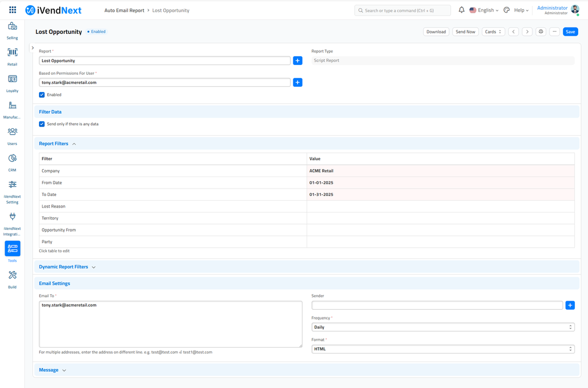Click the notifications bell icon
Screen dimensions: 588x388
point(461,10)
